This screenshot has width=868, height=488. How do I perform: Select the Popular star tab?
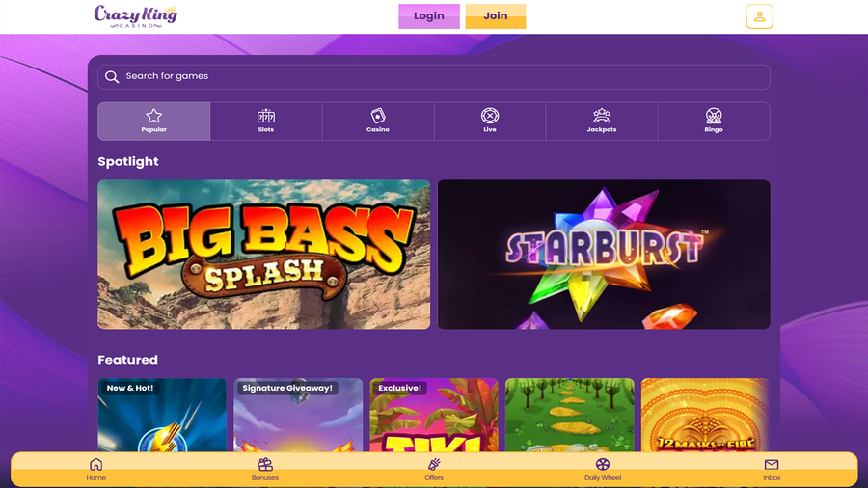154,122
